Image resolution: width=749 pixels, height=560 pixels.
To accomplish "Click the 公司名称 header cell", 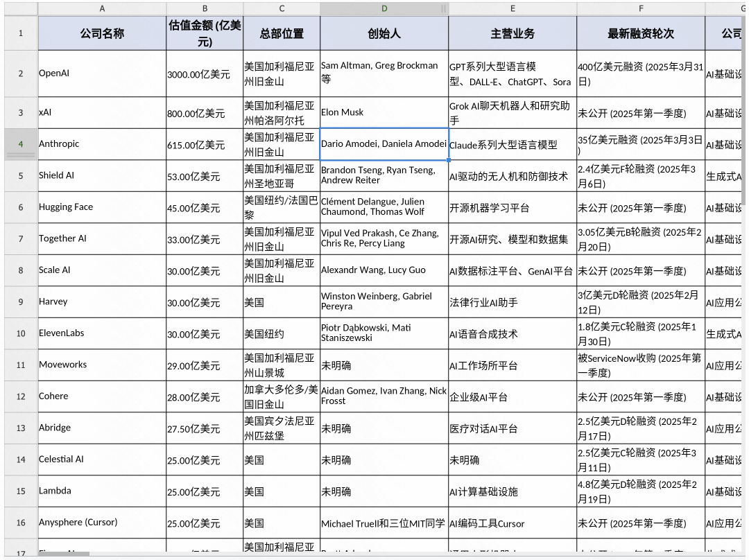I will pyautogui.click(x=102, y=33).
